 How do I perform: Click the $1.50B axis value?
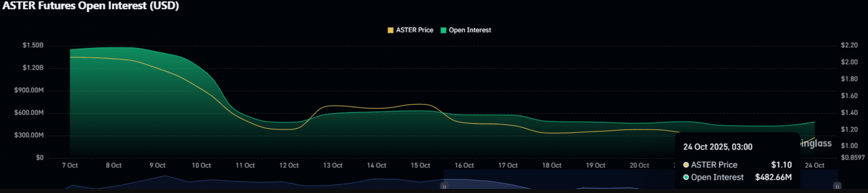[x=33, y=45]
